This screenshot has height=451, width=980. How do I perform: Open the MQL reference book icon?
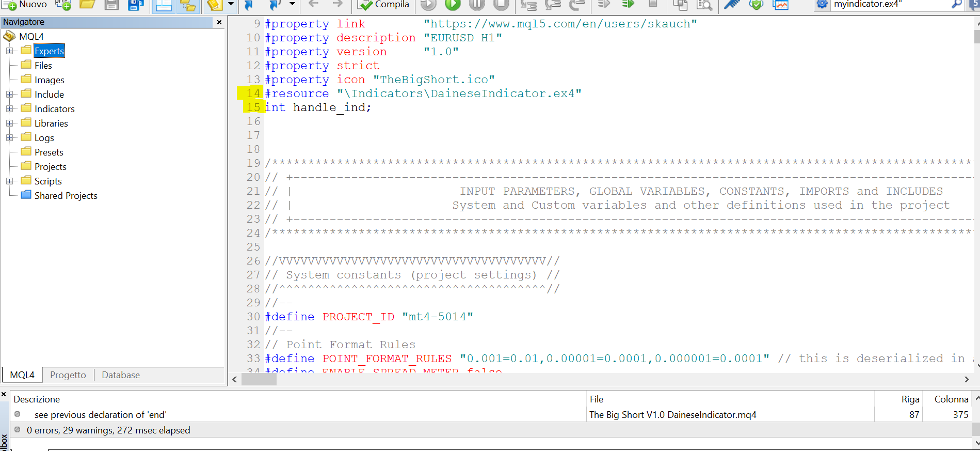point(214,5)
